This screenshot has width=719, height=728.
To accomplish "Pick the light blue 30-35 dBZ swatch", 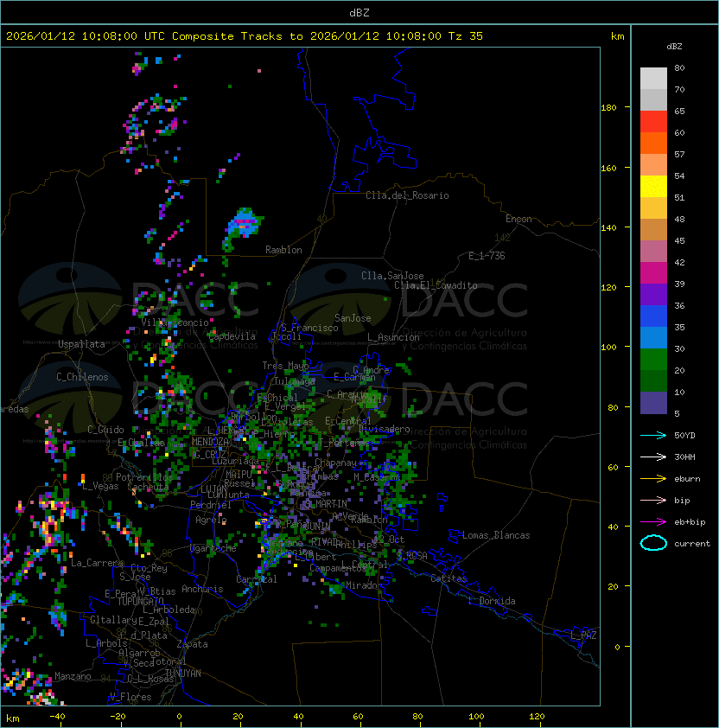I will tap(653, 337).
